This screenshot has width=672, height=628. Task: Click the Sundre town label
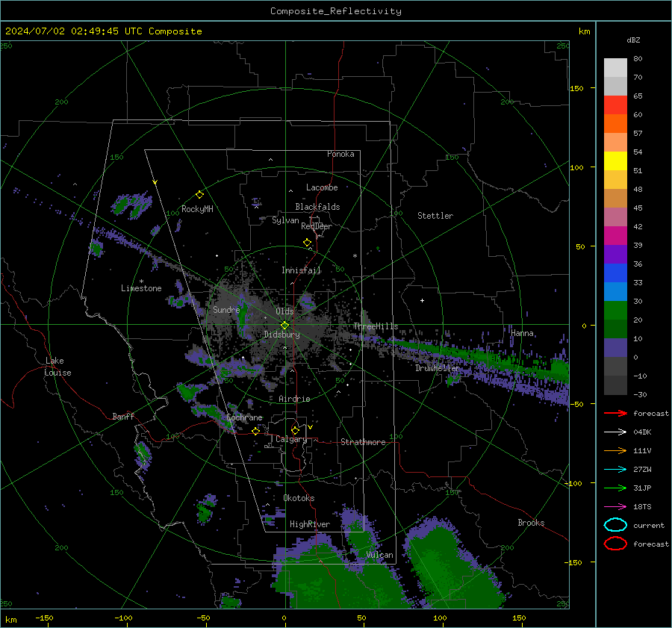226,310
